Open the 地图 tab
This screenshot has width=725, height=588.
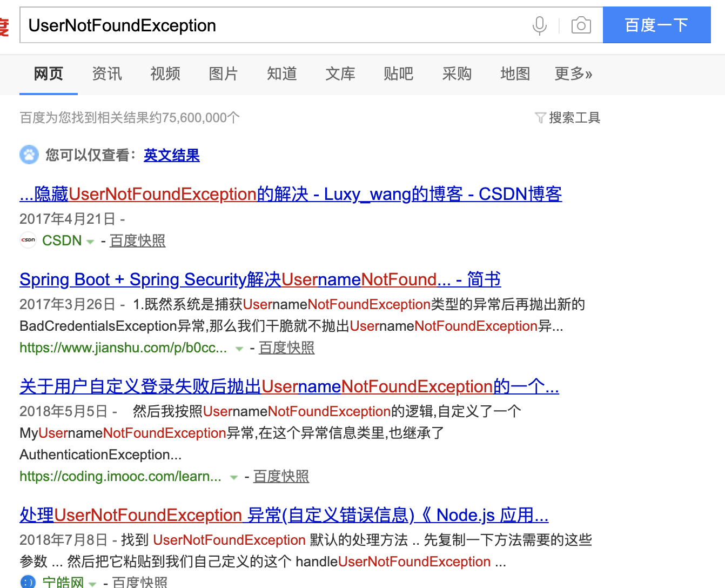515,74
